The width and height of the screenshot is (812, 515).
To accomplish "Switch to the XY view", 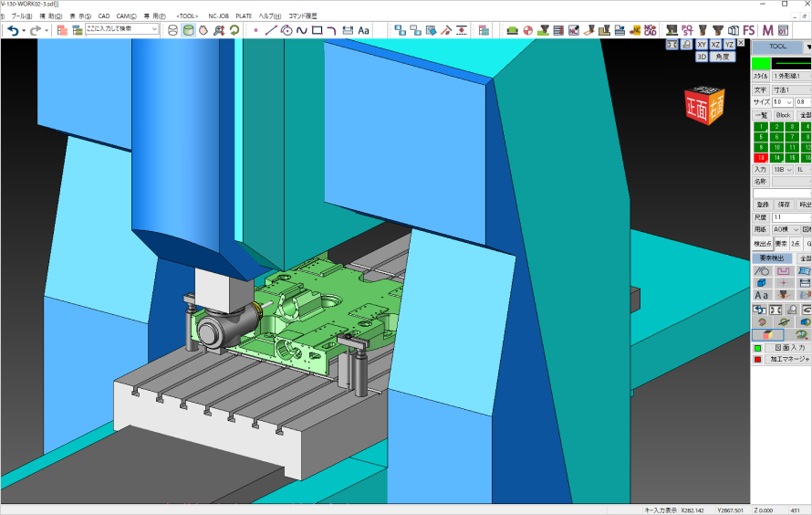I will [701, 44].
